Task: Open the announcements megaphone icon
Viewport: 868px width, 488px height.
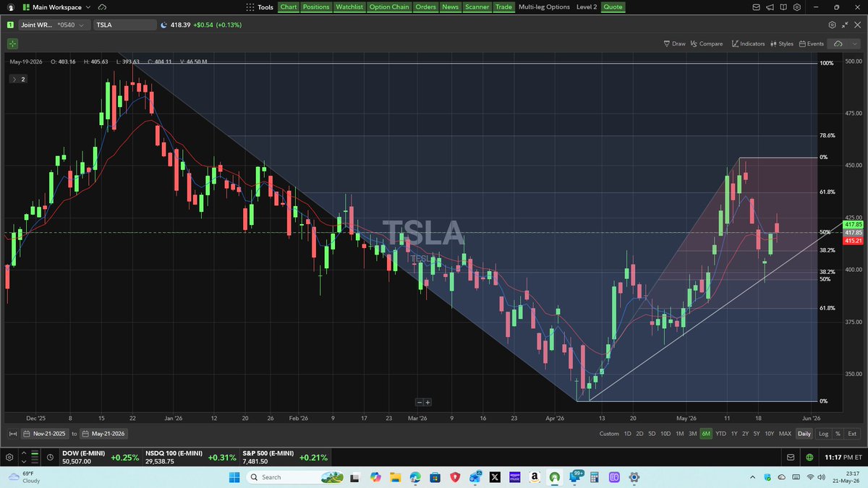Action: (x=770, y=7)
